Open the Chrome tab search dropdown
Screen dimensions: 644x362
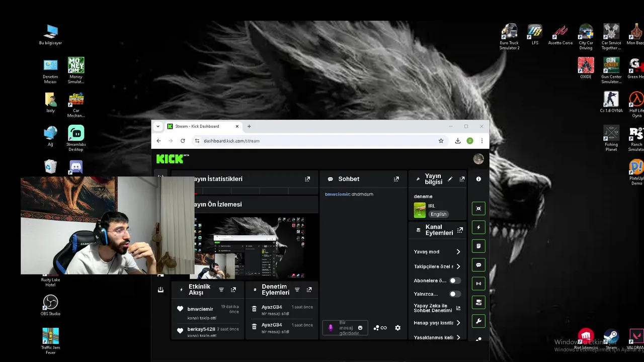(158, 127)
